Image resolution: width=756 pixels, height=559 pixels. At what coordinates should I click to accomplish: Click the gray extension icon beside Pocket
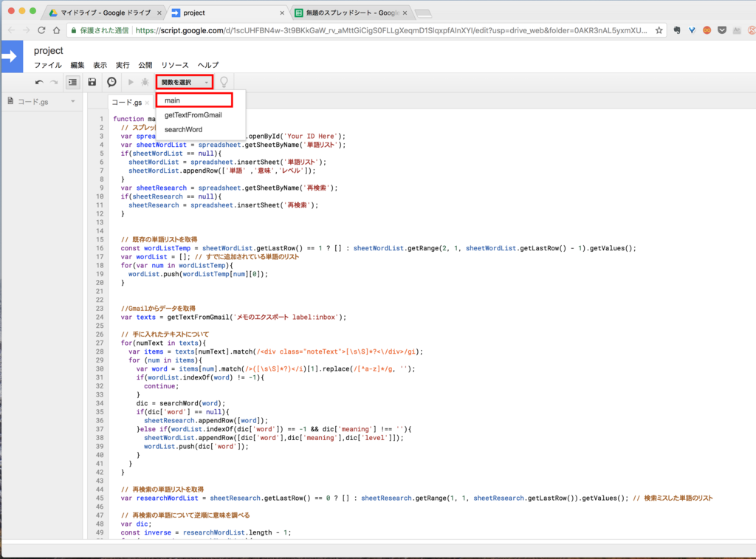click(737, 30)
